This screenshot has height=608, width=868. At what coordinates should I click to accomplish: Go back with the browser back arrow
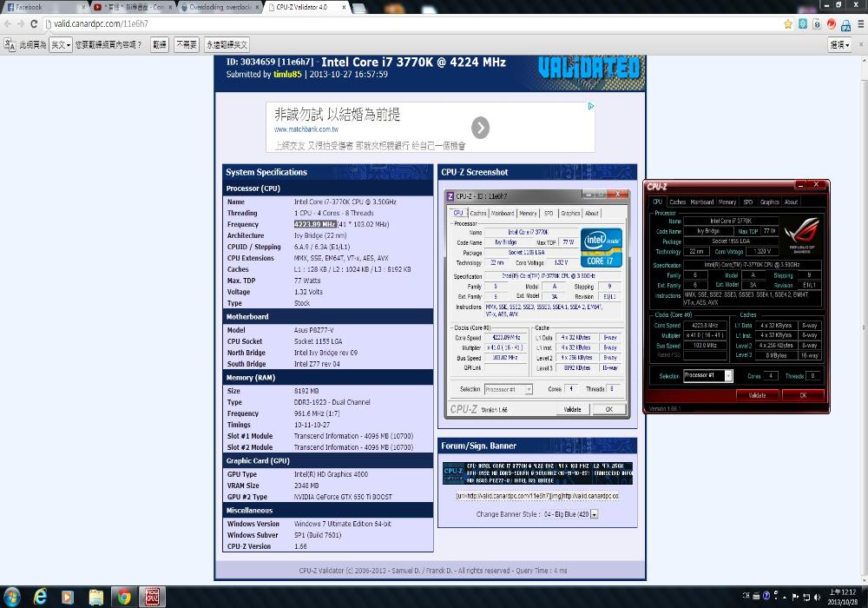tap(7, 23)
